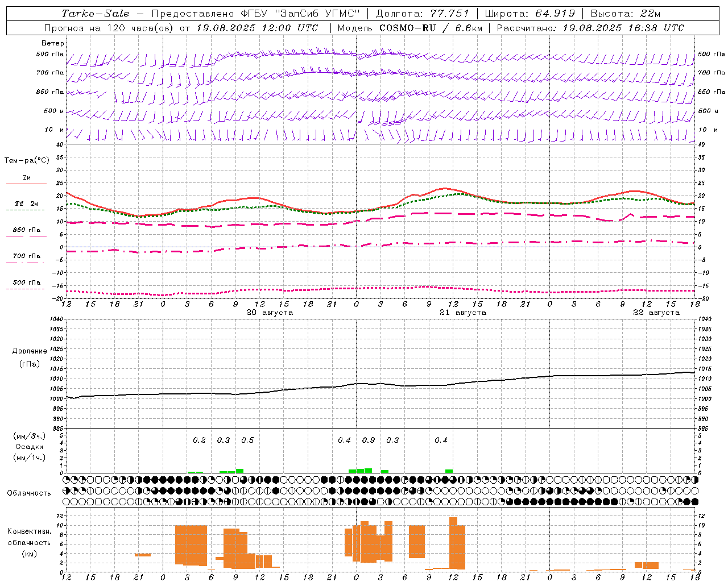Click the red line sample under legend '2м'

26,184
